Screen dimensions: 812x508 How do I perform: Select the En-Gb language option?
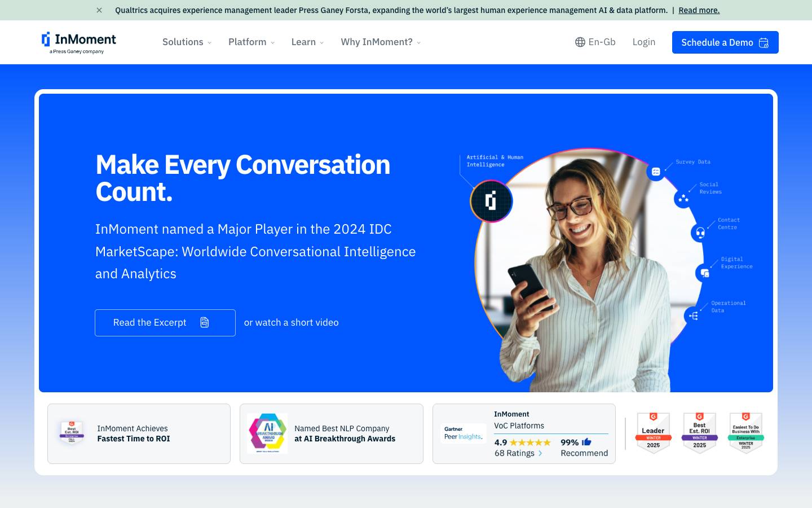(602, 42)
